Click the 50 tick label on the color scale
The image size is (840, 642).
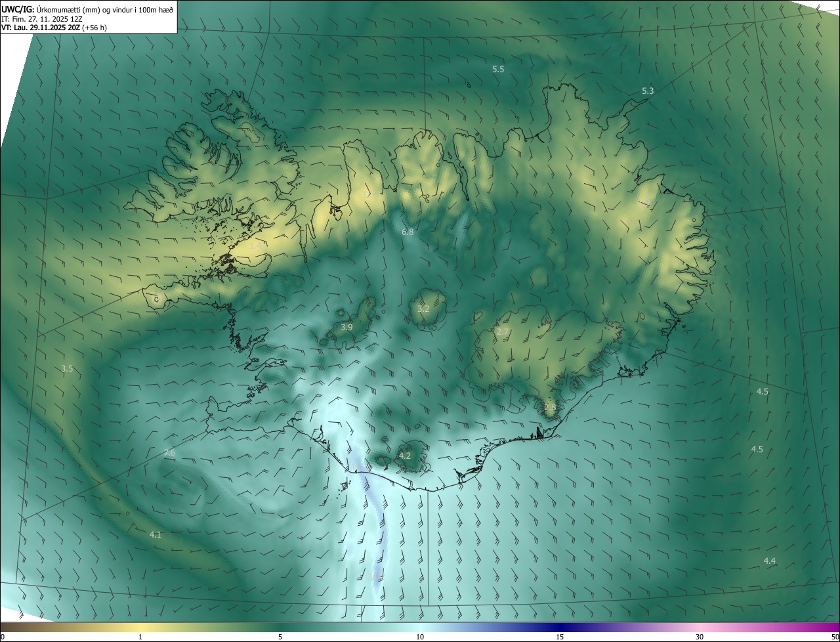pos(835,637)
